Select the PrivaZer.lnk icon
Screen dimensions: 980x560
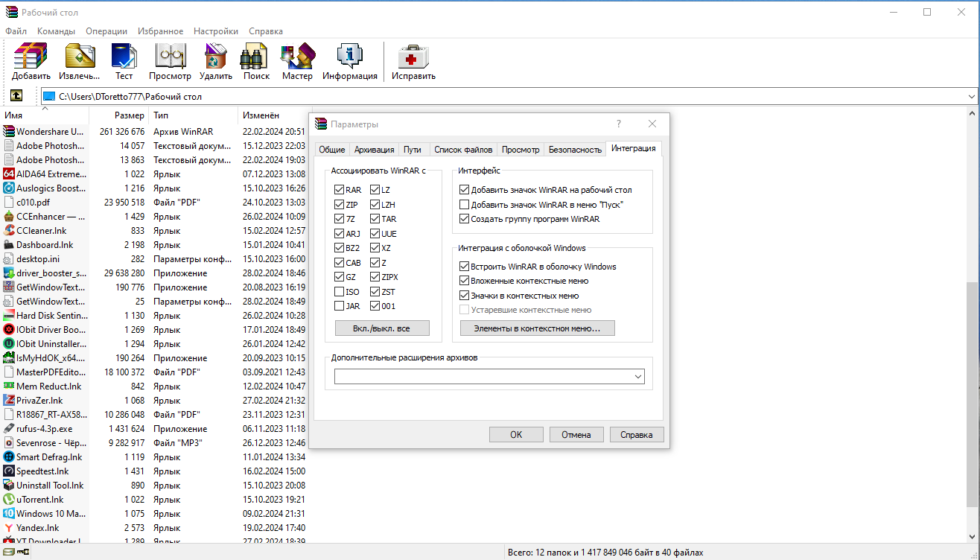tap(9, 400)
